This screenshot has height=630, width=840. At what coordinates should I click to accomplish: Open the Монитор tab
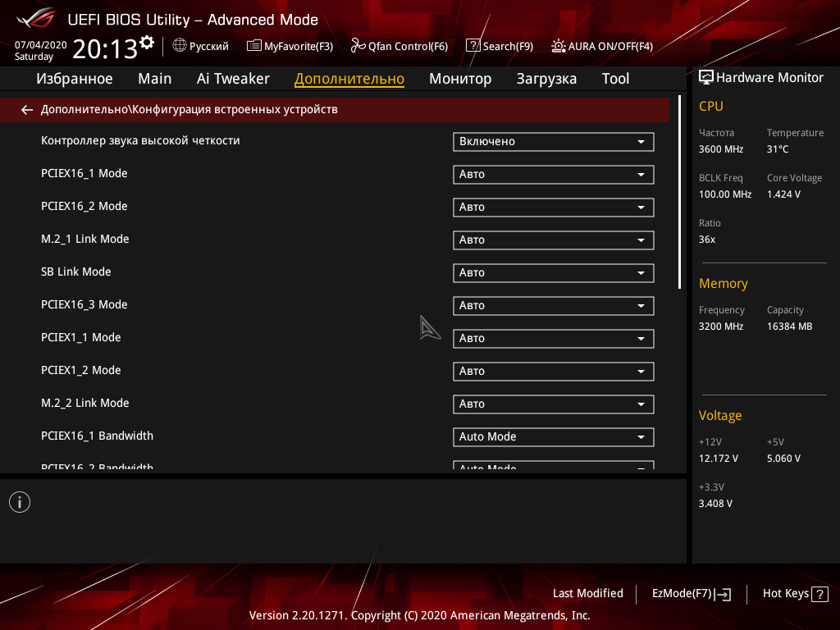click(x=460, y=79)
